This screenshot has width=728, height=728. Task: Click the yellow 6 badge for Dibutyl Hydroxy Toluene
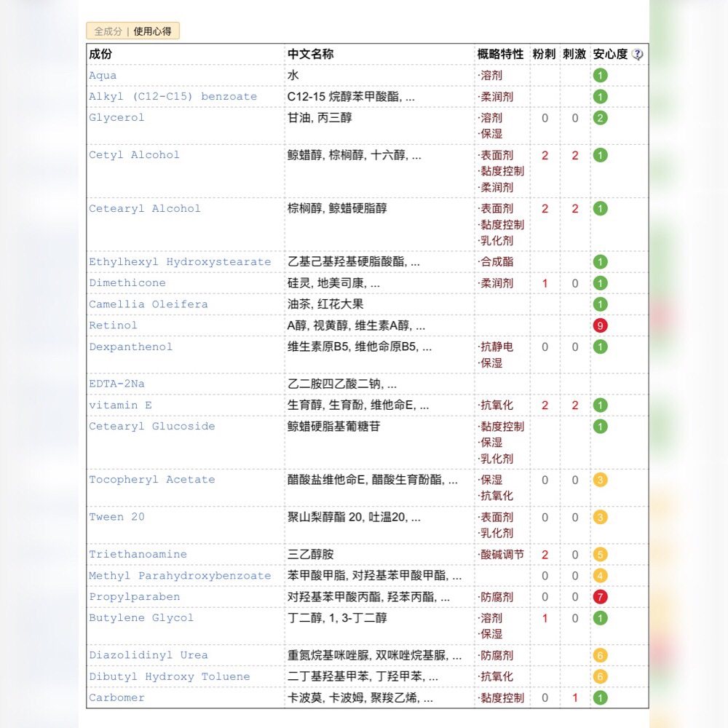600,676
